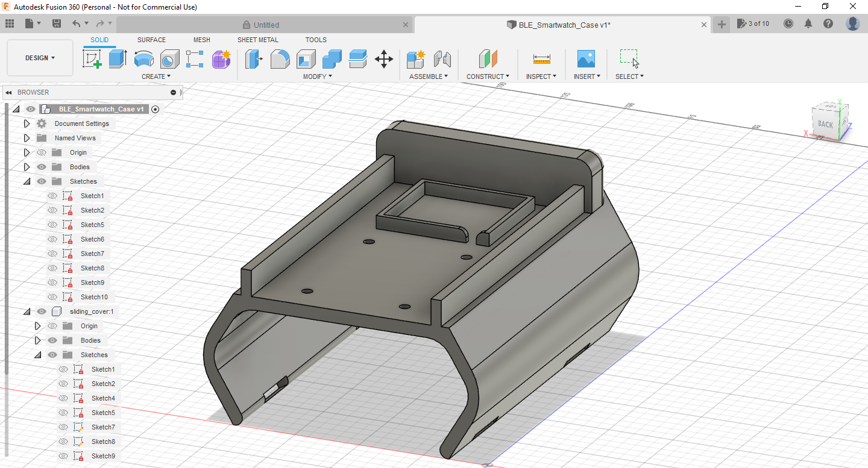This screenshot has width=868, height=468.
Task: Hide the top-level Bodies folder
Action: (42, 167)
